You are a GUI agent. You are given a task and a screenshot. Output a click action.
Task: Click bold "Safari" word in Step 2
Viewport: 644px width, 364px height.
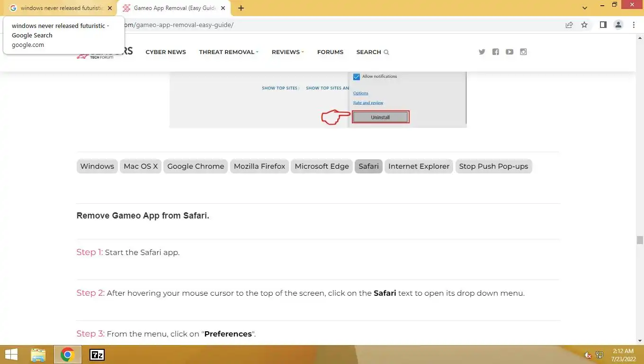point(385,293)
